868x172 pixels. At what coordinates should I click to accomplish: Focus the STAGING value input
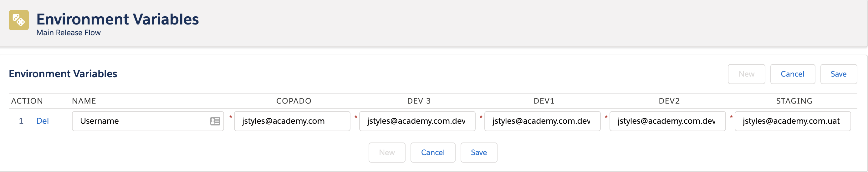pyautogui.click(x=793, y=121)
